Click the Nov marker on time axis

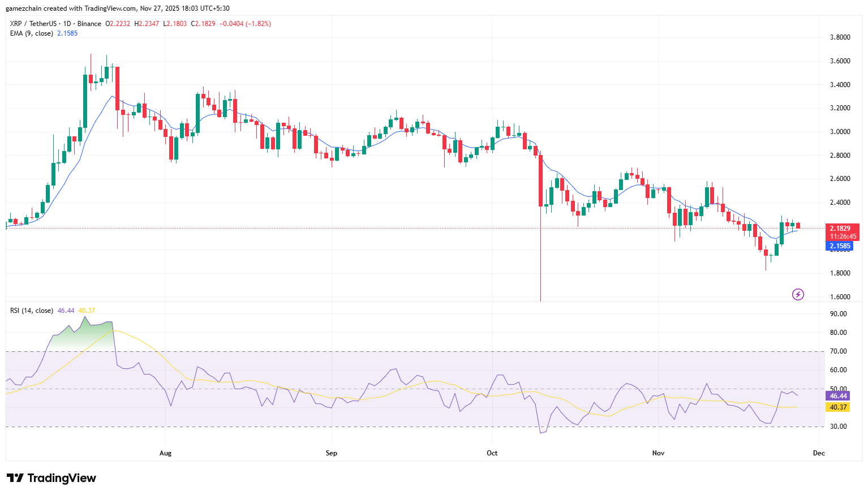click(x=658, y=453)
